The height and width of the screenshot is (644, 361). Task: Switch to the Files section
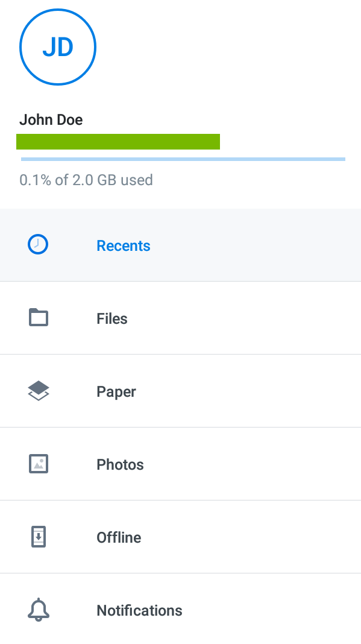111,318
